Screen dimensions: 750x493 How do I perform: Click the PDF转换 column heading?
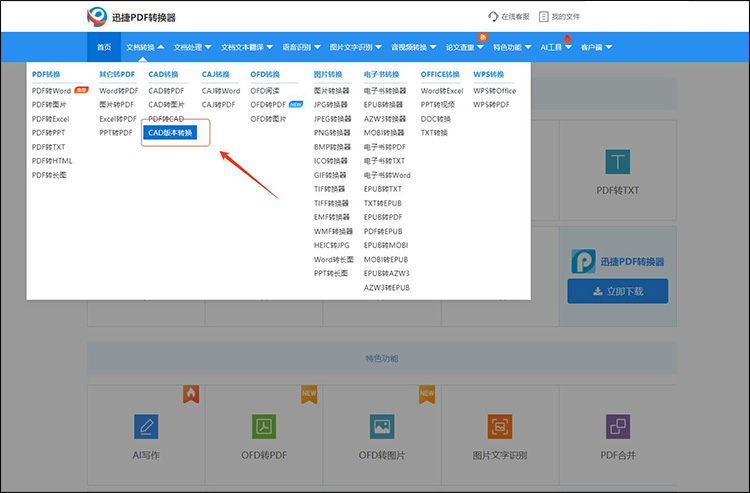coord(46,74)
